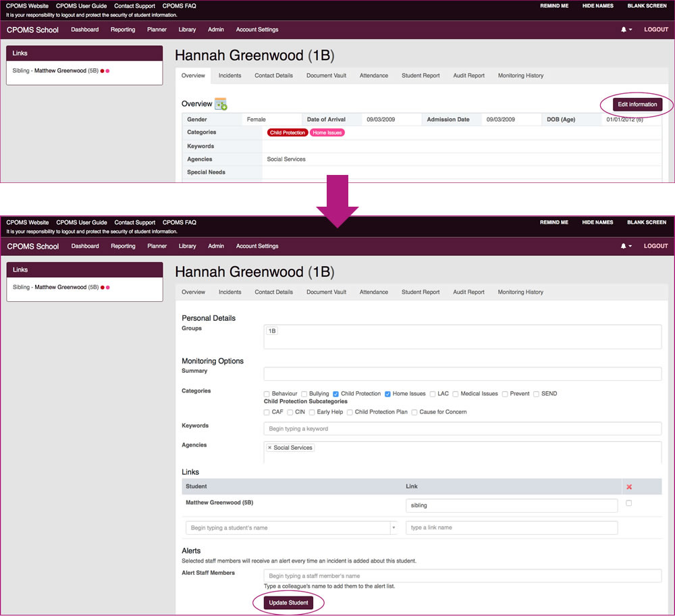Click the Update Student button

tap(288, 602)
